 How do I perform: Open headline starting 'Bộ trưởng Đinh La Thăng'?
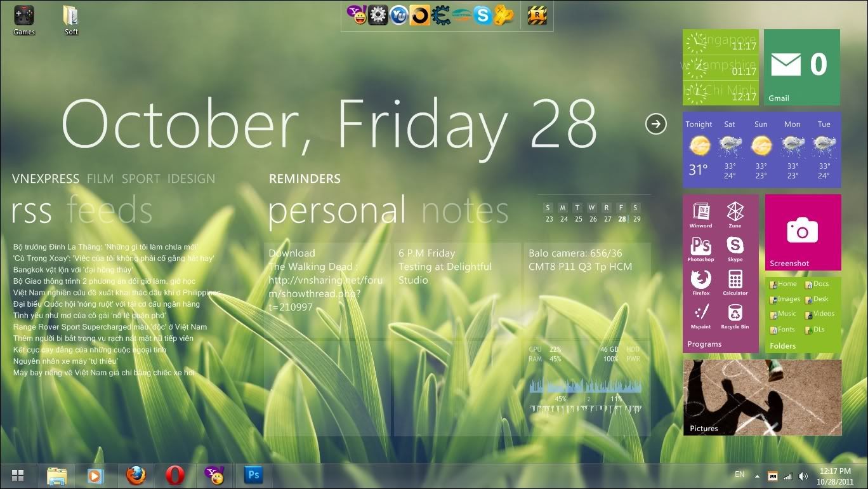click(105, 247)
